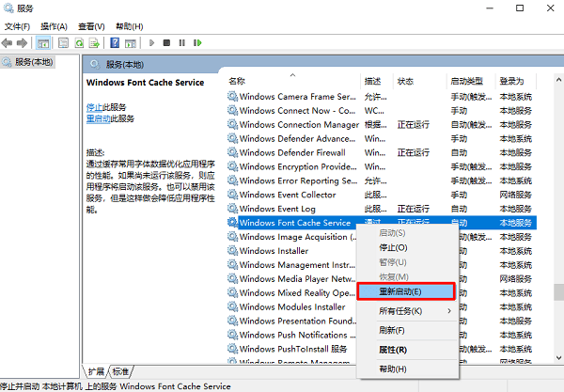Sort by the 启动类型 column header

(471, 81)
